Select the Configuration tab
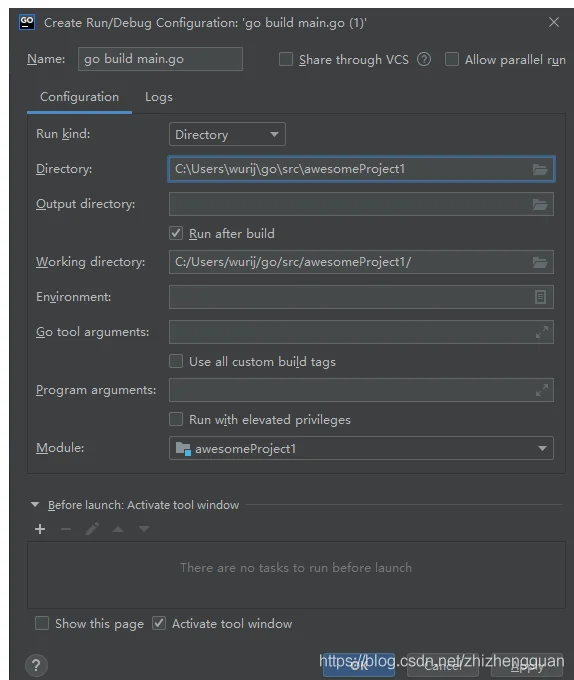Screen dimensions: 574x680 [79, 97]
